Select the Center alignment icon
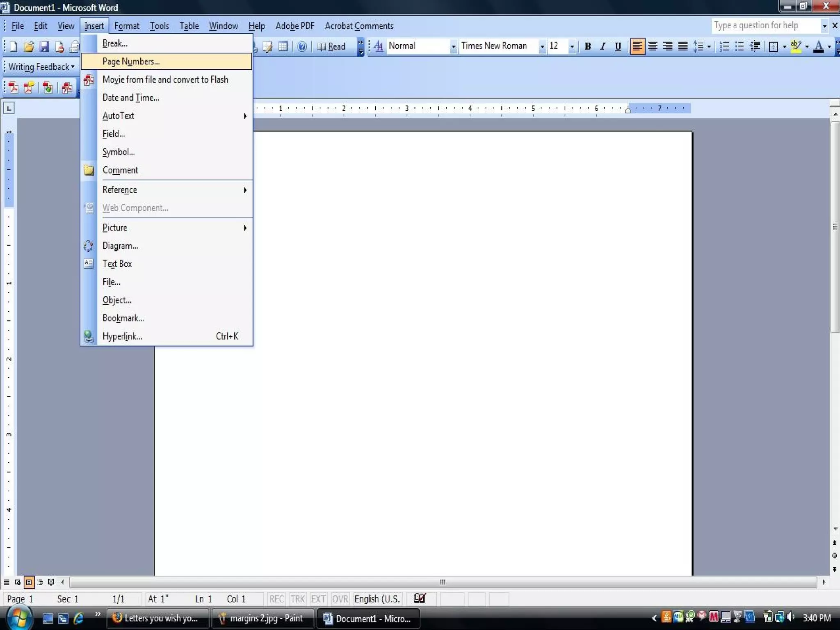The image size is (840, 630). tap(653, 46)
